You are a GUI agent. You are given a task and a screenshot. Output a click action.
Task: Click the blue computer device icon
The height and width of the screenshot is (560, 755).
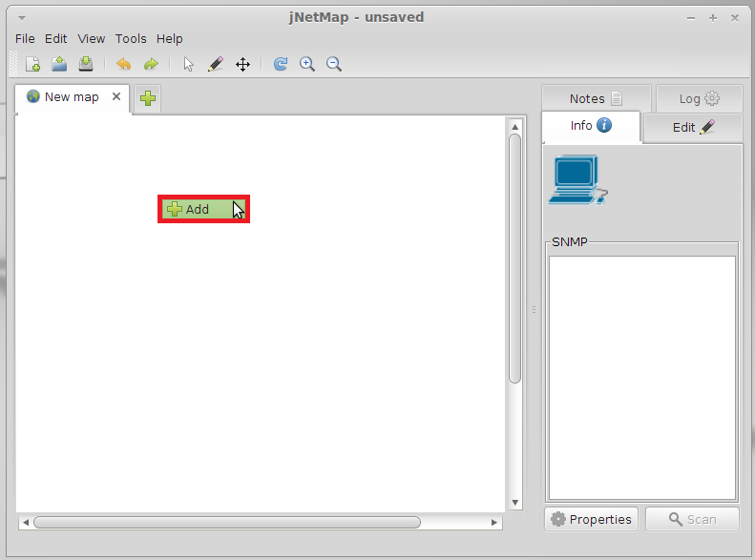[577, 180]
